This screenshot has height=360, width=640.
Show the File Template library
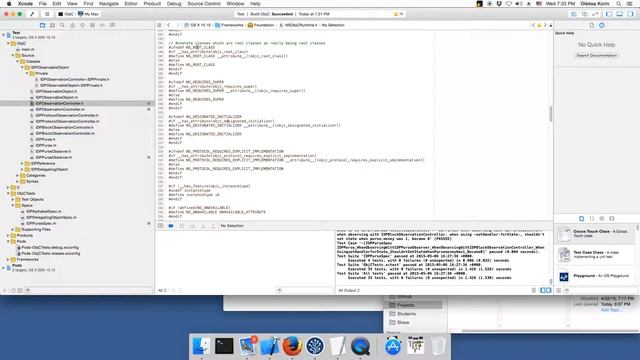tap(582, 219)
